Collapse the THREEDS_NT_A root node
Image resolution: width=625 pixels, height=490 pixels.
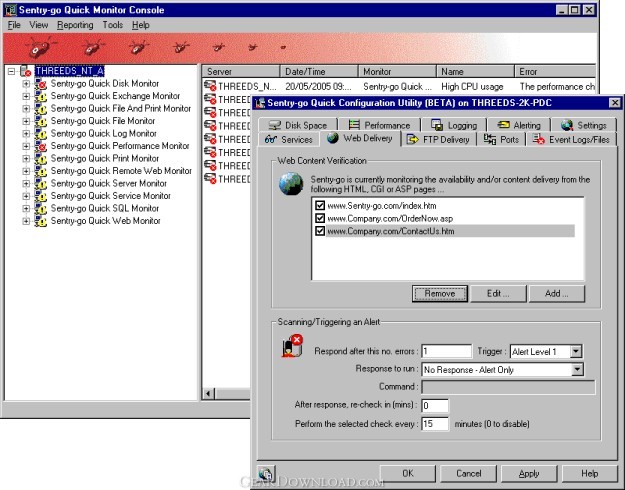(12, 71)
